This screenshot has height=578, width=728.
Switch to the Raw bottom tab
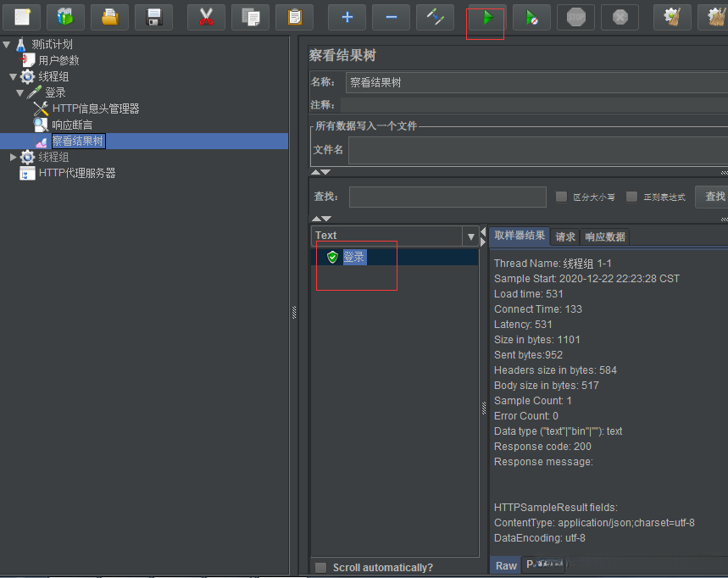coord(506,566)
